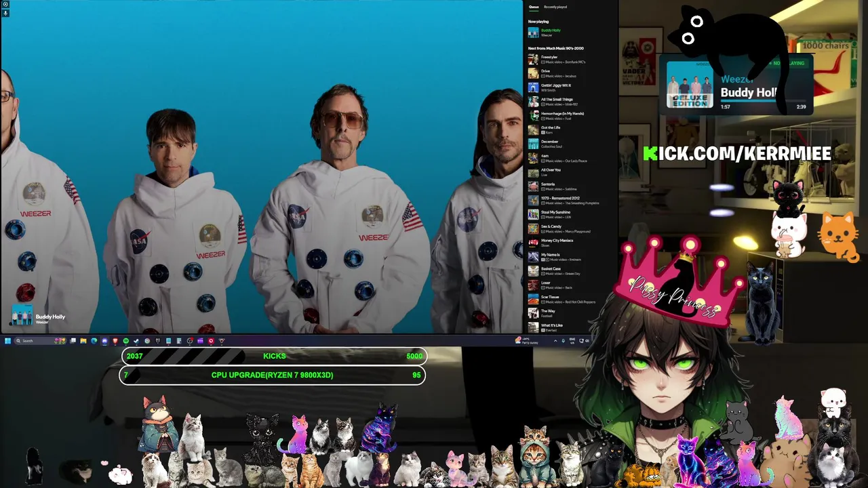Screen dimensions: 868x488
Task: Open Bomfunk MC's artist link under Freestyler
Action: pyautogui.click(x=575, y=62)
